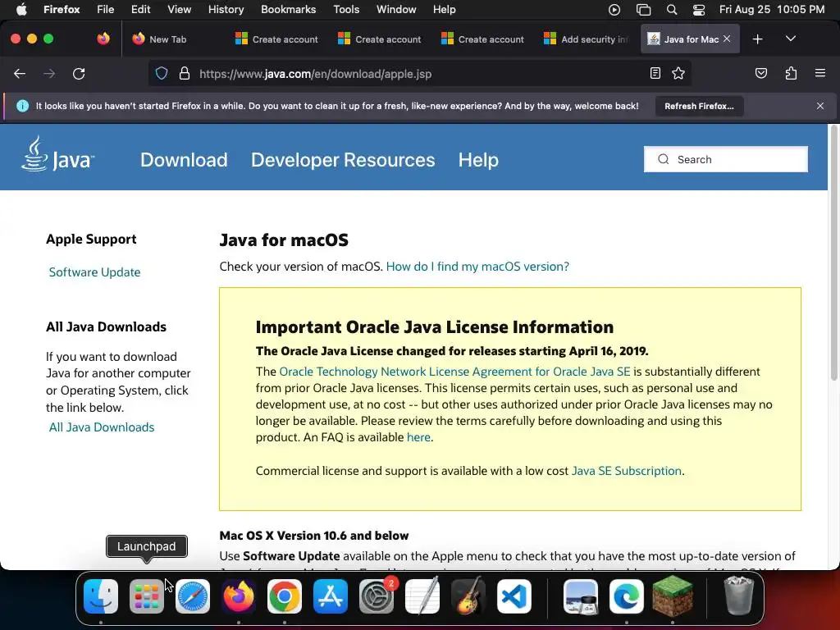Bookmark this page with the star icon
840x630 pixels.
tap(678, 73)
